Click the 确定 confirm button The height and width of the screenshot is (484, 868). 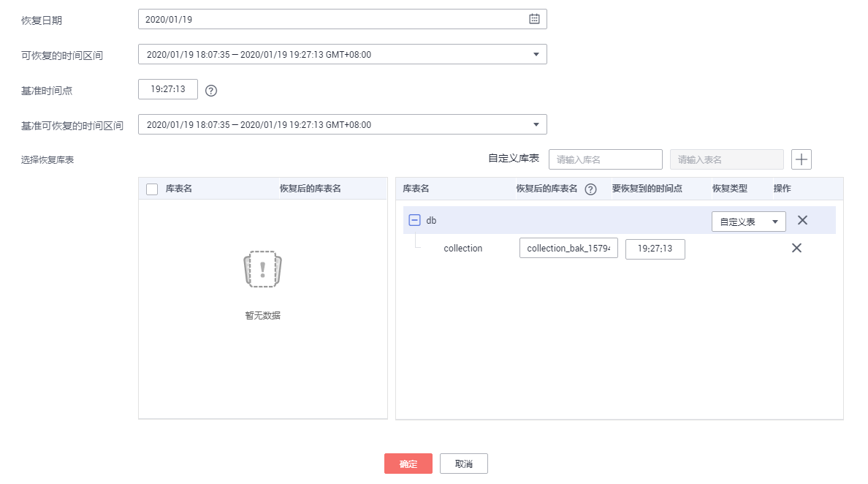point(408,463)
